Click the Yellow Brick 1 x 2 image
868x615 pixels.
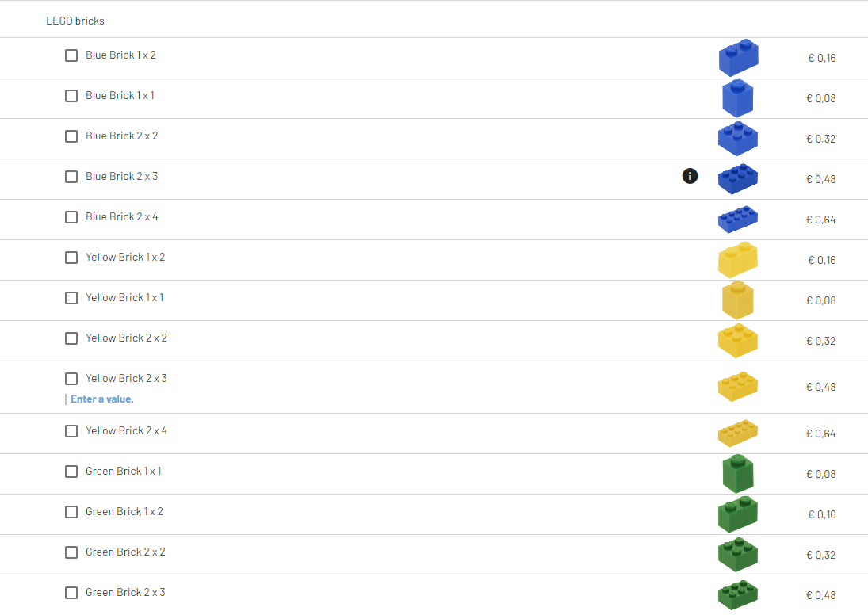738,260
